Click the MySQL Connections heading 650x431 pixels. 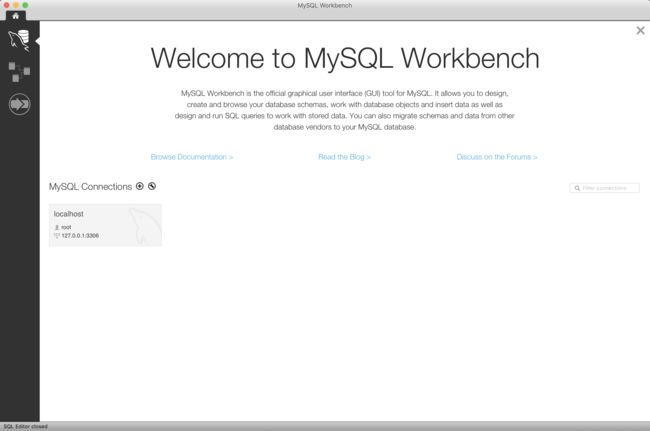point(90,187)
